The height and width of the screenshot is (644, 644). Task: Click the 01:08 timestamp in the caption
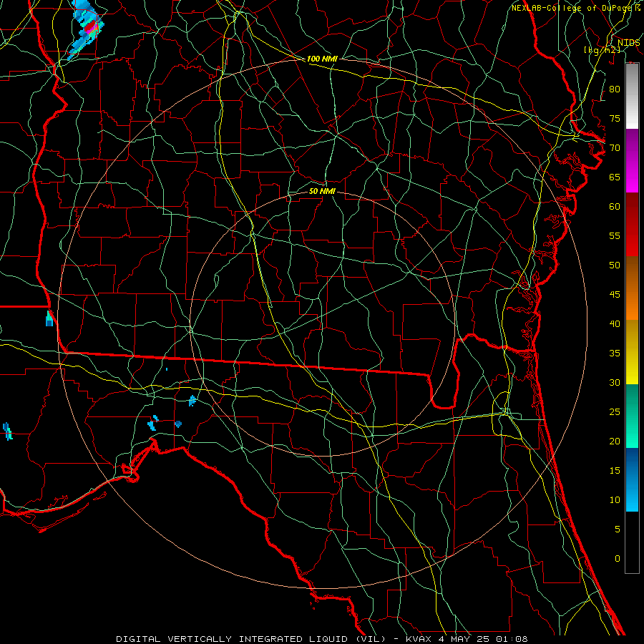(514, 639)
